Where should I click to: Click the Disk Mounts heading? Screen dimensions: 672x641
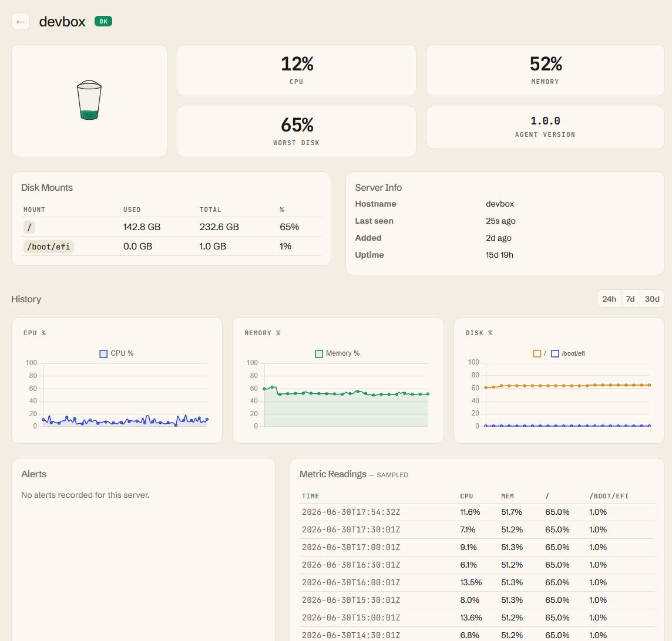[x=47, y=188]
